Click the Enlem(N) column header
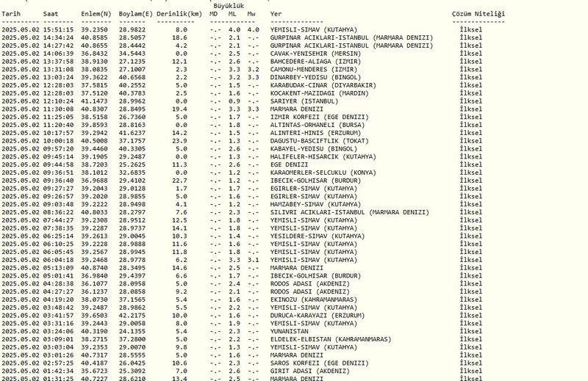Screen dimensions: 588x381 click(96, 14)
